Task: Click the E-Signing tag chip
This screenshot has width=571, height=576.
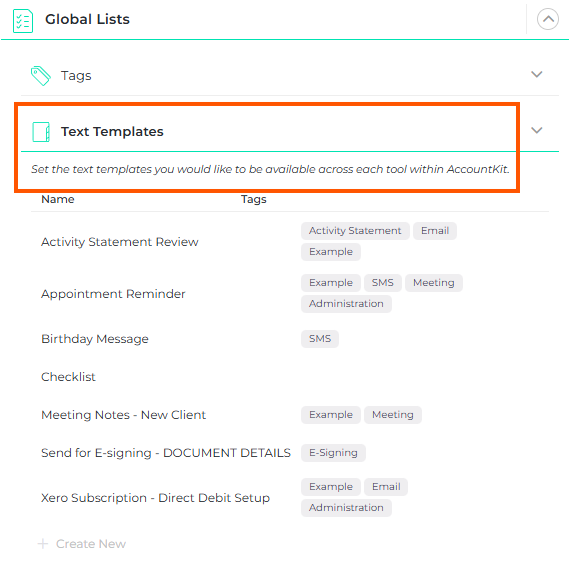Action: click(x=333, y=453)
